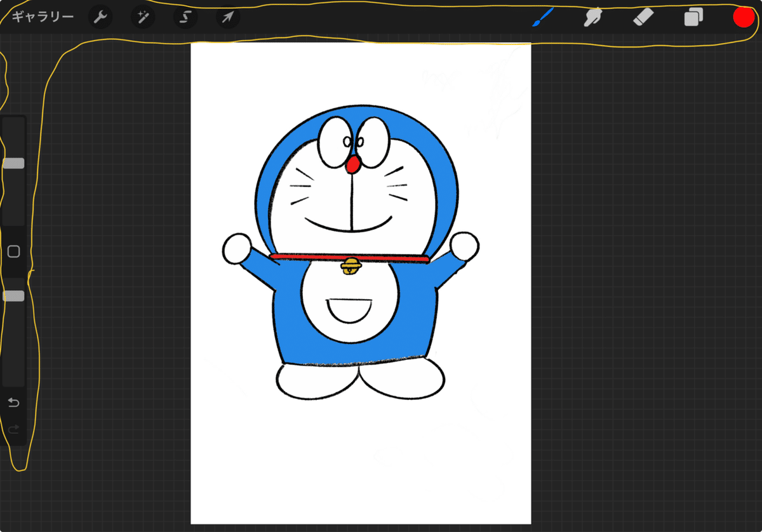The height and width of the screenshot is (532, 762).
Task: Click the brush opacity slider handle
Action: pos(13,296)
